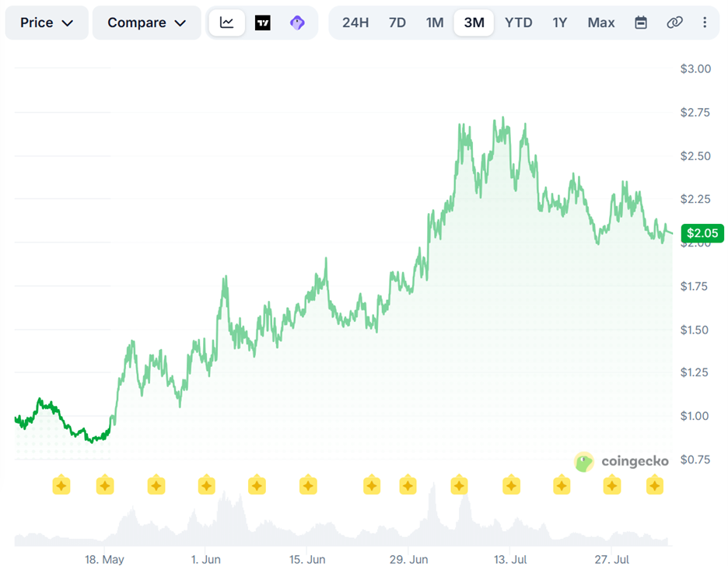Image resolution: width=728 pixels, height=566 pixels.
Task: Select the line chart view icon
Action: 226,23
